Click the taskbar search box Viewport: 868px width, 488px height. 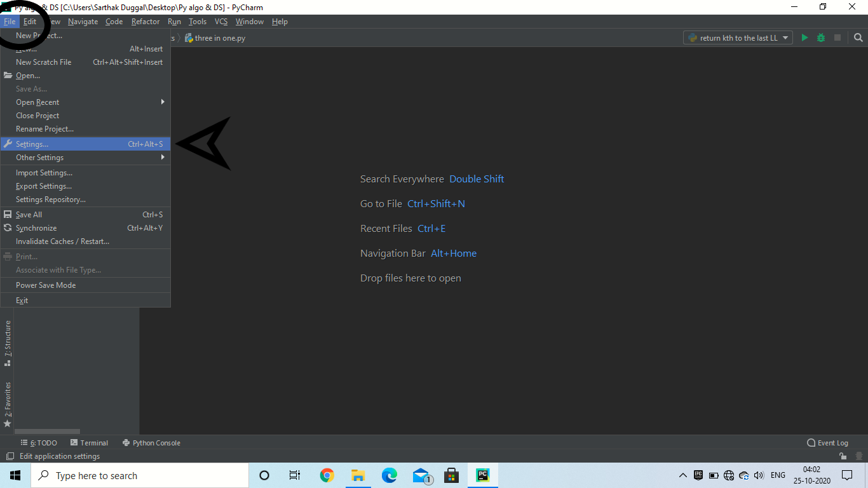[140, 475]
